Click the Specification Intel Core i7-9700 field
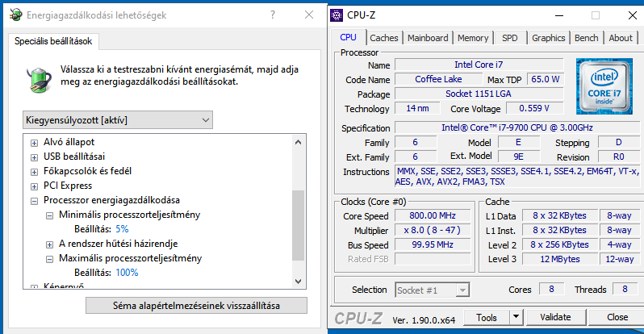 click(517, 127)
